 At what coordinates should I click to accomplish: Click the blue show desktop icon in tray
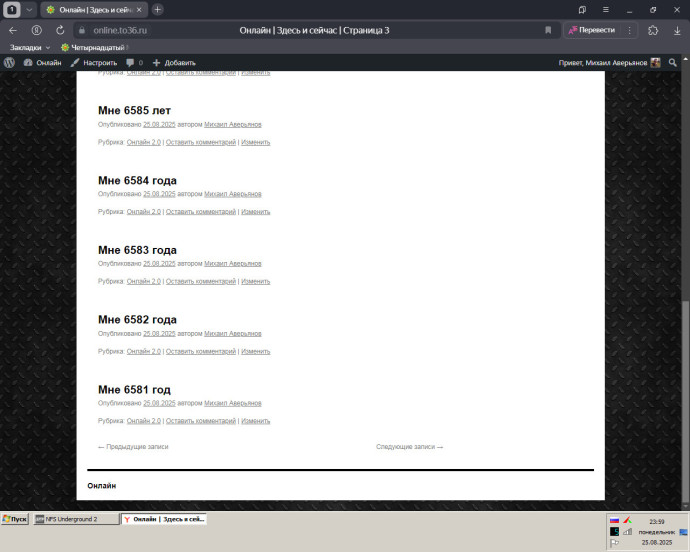pyautogui.click(x=683, y=532)
